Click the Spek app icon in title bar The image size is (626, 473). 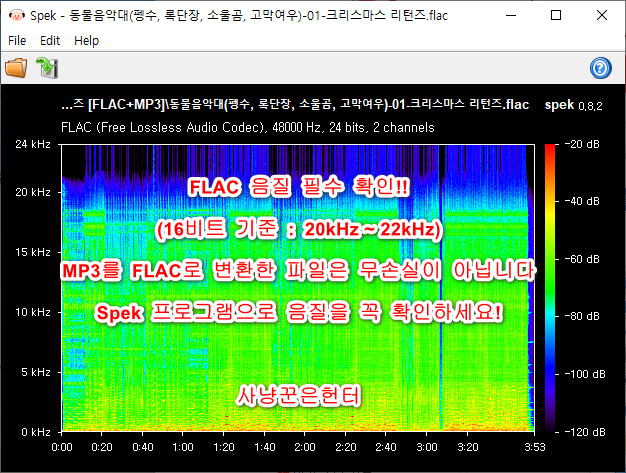[x=17, y=15]
